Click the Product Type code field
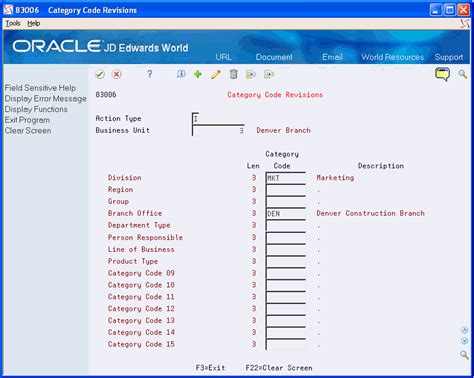The image size is (474, 378). point(286,261)
